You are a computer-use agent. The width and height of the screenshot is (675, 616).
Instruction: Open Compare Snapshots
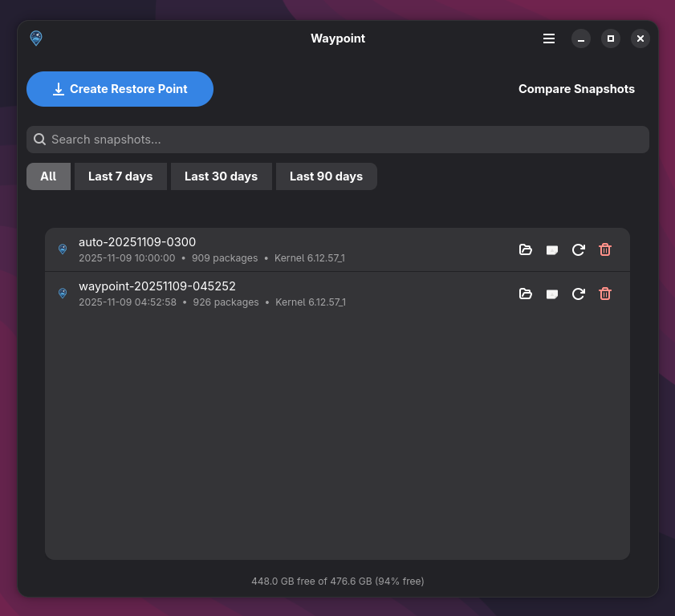coord(576,89)
